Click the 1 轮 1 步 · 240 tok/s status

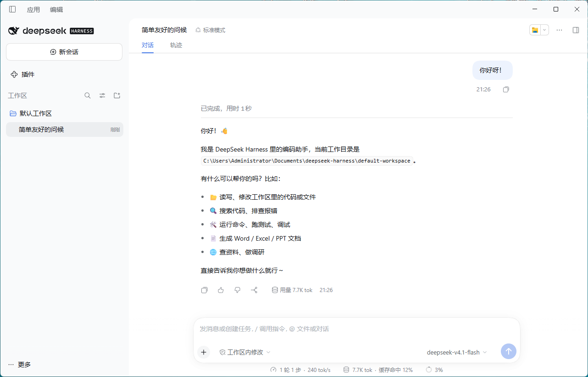click(300, 370)
